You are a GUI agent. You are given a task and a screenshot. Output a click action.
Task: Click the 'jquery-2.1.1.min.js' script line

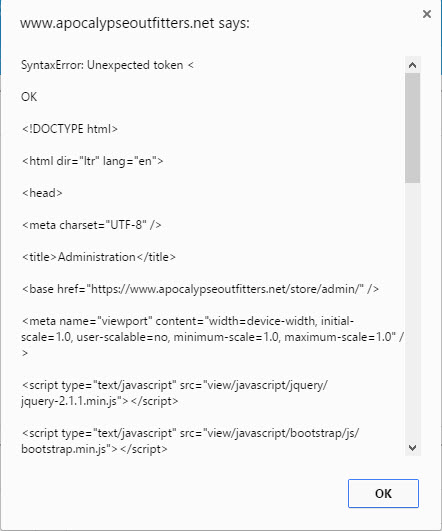point(174,393)
